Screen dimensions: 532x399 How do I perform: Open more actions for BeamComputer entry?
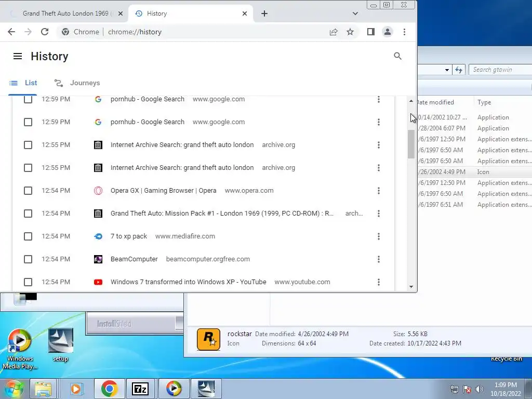click(379, 259)
